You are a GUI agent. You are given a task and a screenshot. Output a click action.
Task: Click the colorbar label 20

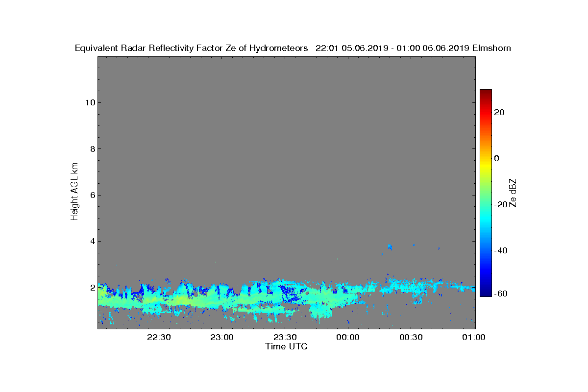coord(500,112)
